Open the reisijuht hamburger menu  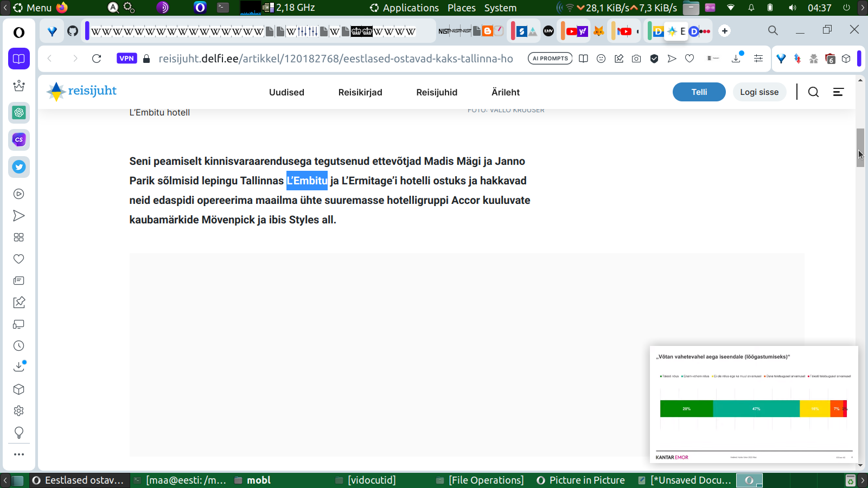click(838, 92)
